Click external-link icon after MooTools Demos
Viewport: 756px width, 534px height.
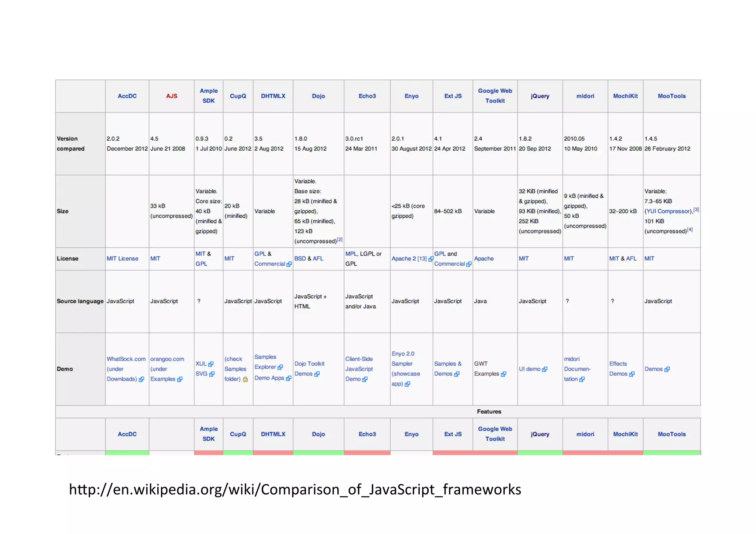click(x=667, y=369)
